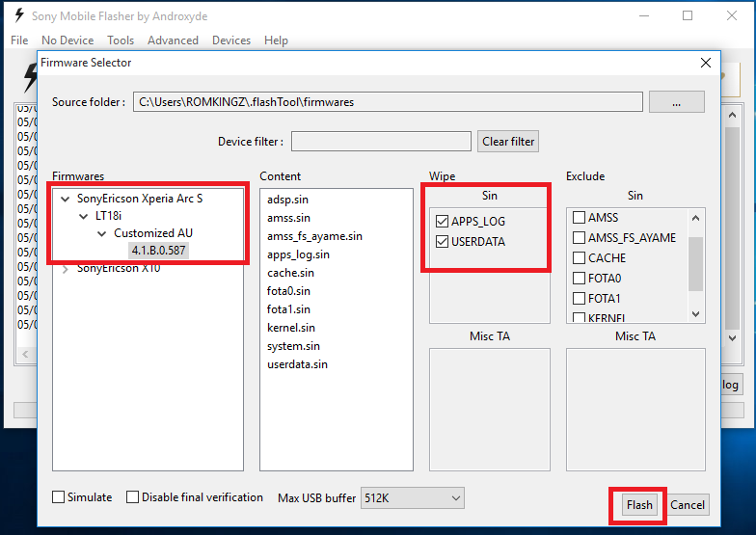Viewport: 756px width, 535px height.
Task: Uncheck APPS_LOG wipe checkbox
Action: click(x=442, y=222)
